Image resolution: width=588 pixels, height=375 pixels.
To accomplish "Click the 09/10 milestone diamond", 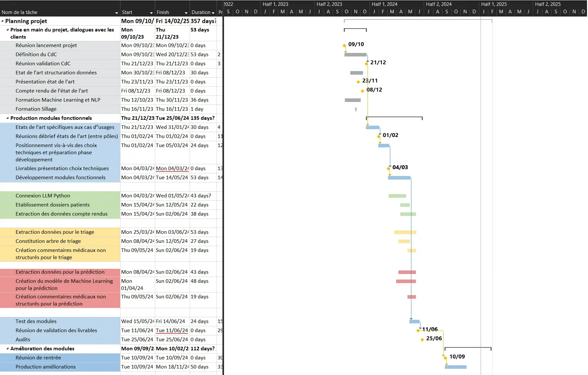I will [345, 46].
